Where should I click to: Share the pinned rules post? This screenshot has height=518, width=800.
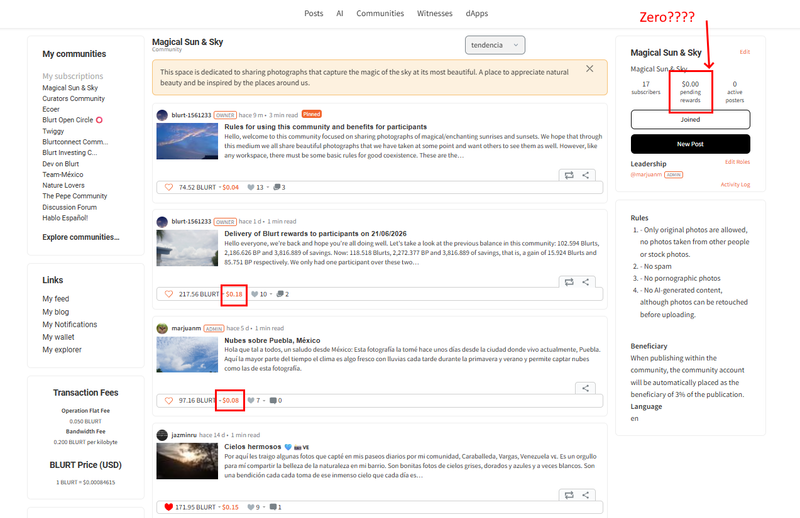point(585,175)
